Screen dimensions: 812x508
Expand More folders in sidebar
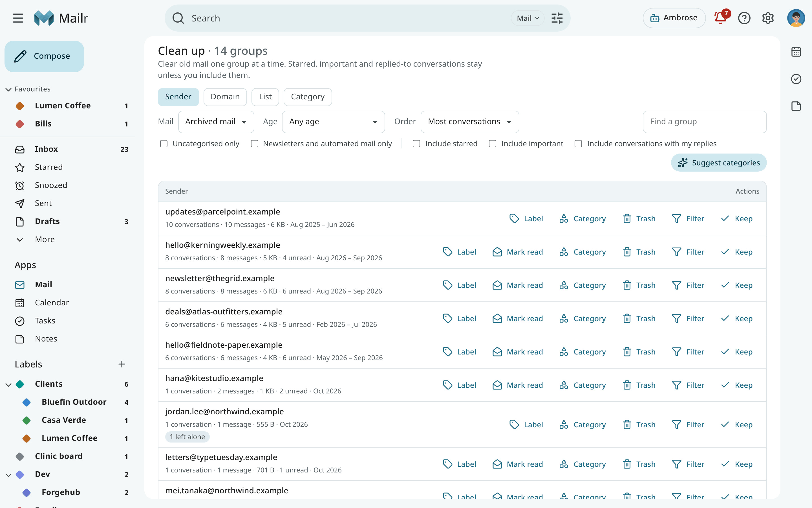coord(45,240)
